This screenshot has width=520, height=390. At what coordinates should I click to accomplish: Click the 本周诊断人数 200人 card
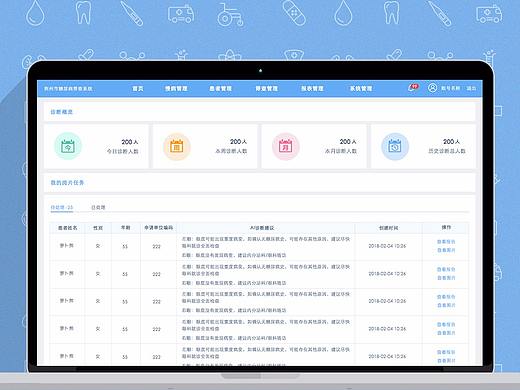pyautogui.click(x=205, y=146)
